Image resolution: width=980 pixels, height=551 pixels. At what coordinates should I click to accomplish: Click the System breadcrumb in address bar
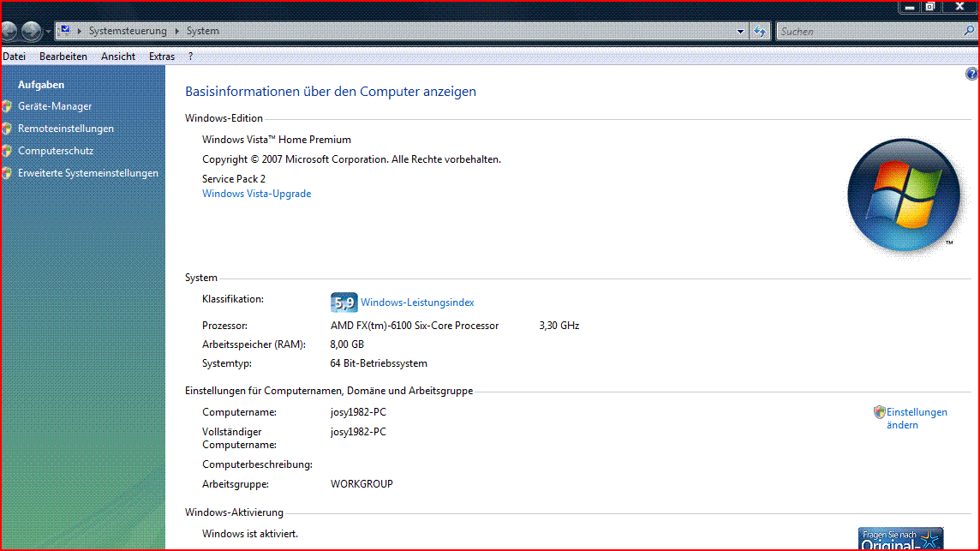(x=202, y=31)
